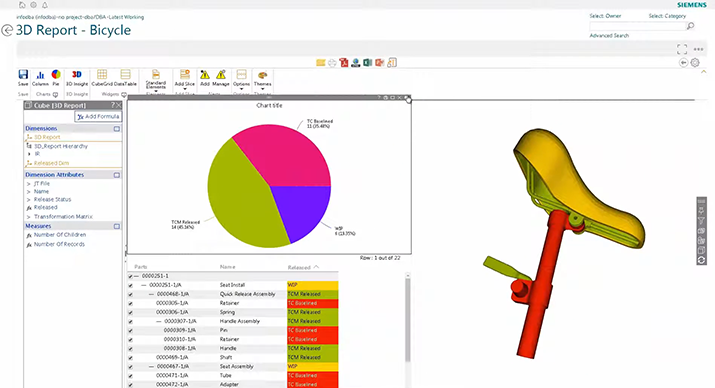
Task: Select Number Of Records measure
Action: click(x=59, y=244)
